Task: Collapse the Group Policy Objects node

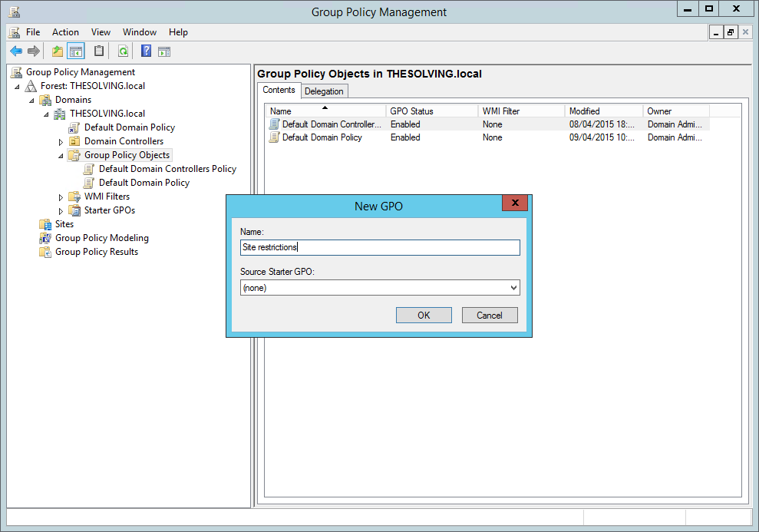Action: [x=61, y=156]
